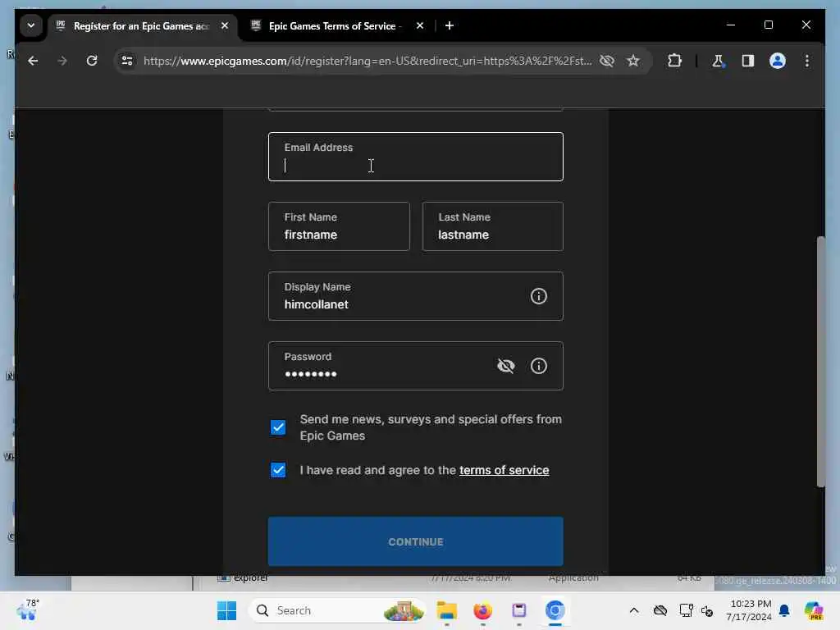Open the Chrome three-dot menu
The height and width of the screenshot is (630, 840).
[807, 61]
